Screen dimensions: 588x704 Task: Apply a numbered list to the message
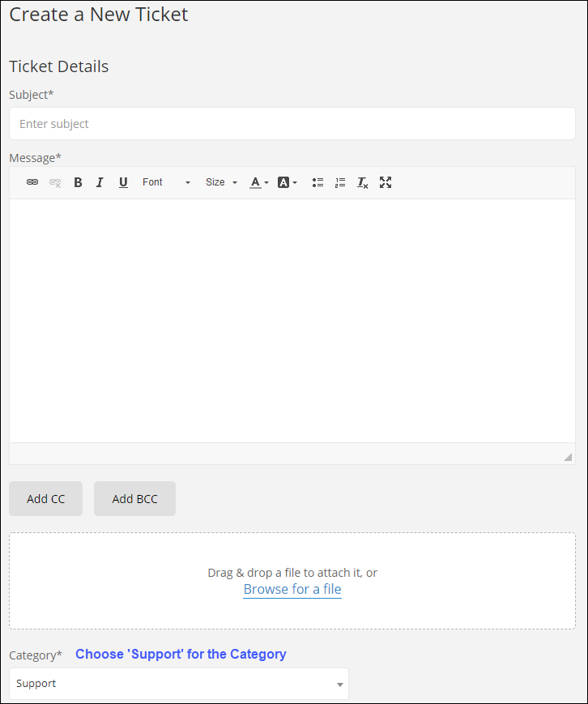339,182
